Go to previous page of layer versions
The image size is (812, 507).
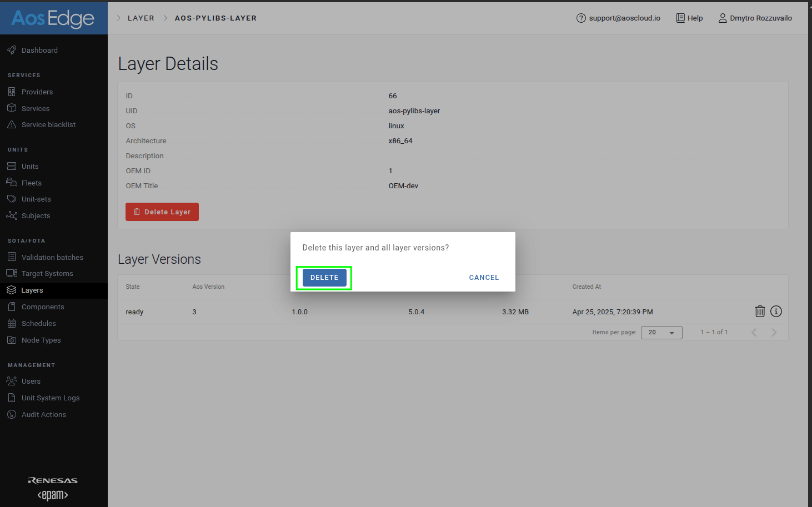pyautogui.click(x=754, y=332)
